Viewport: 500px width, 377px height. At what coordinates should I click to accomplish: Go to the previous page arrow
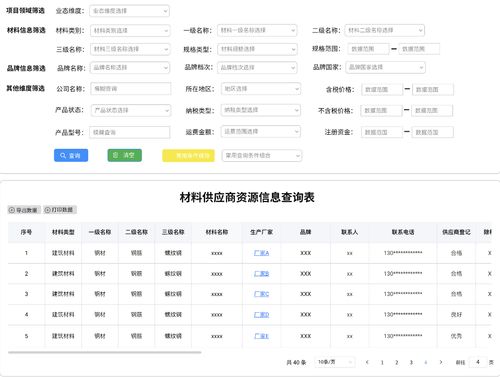click(x=367, y=362)
